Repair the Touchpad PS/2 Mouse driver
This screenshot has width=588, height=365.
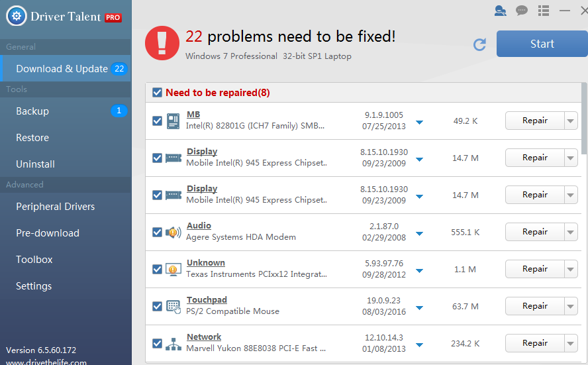(x=535, y=307)
